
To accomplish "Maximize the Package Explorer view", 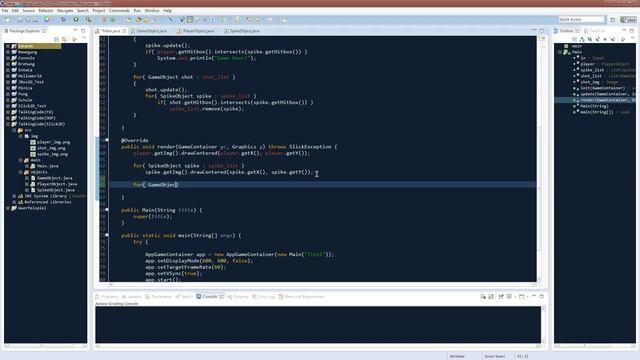I will (83, 31).
